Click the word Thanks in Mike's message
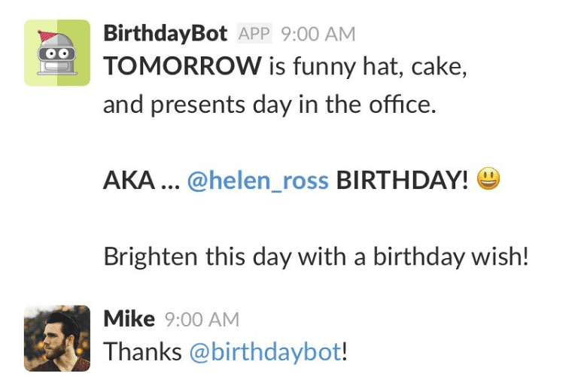The width and height of the screenshot is (578, 392). (x=143, y=351)
